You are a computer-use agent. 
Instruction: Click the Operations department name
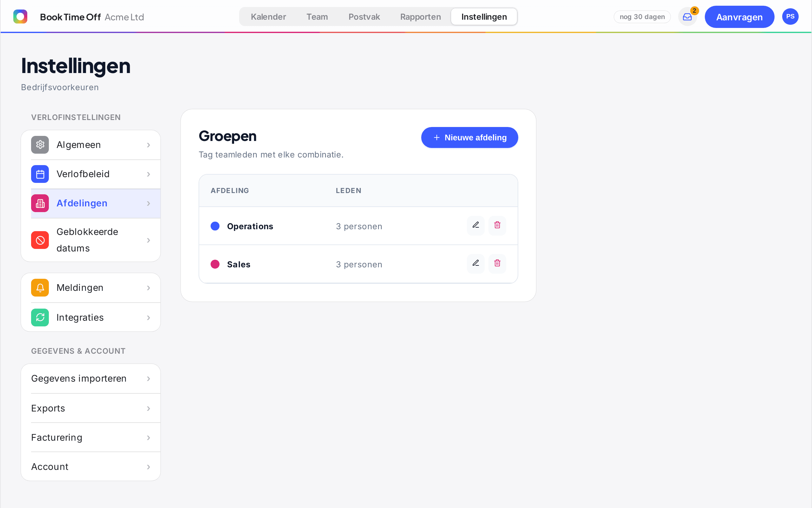(x=250, y=226)
